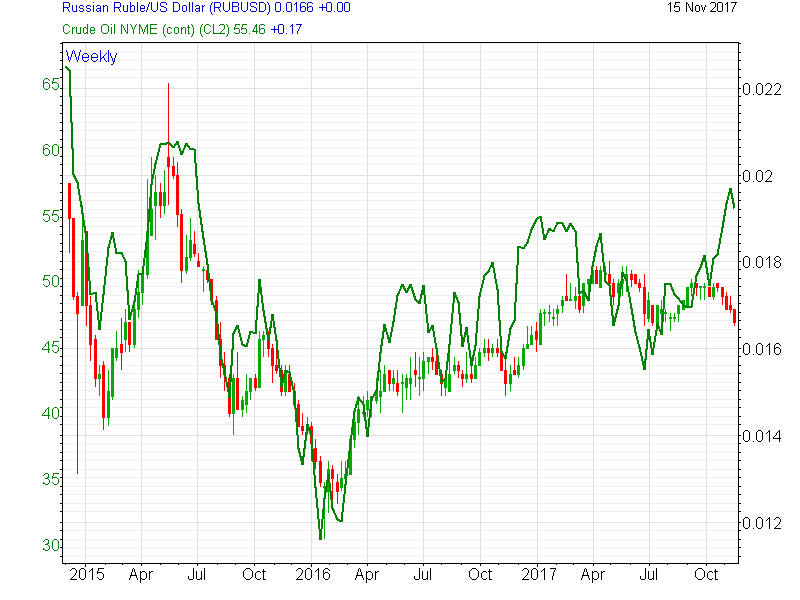This screenshot has width=800, height=600.
Task: Click the '2017' x-axis label
Action: (539, 575)
